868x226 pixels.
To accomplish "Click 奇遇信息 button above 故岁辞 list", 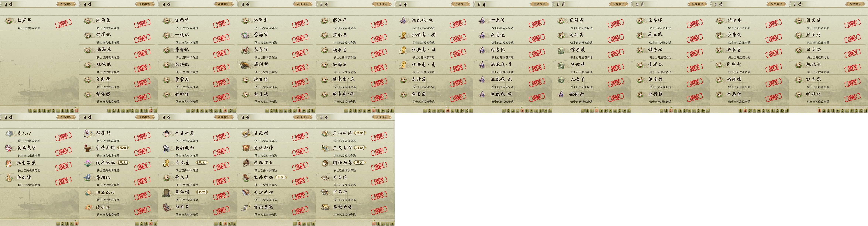I will (x=66, y=4).
